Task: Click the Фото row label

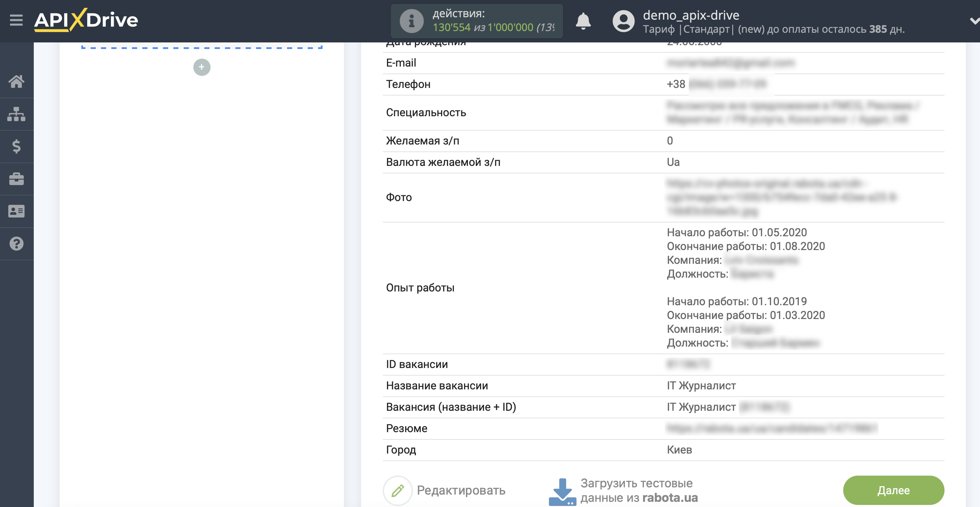Action: pyautogui.click(x=399, y=197)
